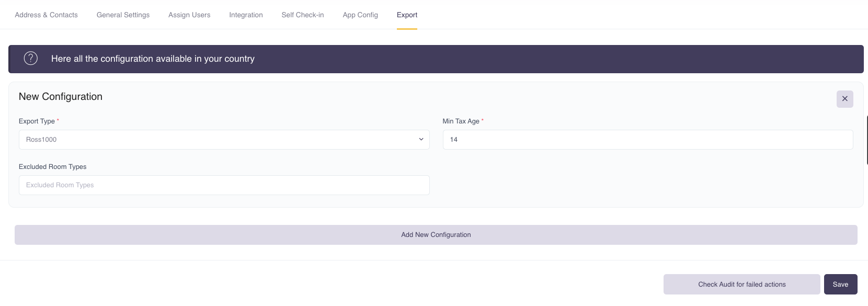
Task: Switch to App Config tab
Action: (x=360, y=15)
